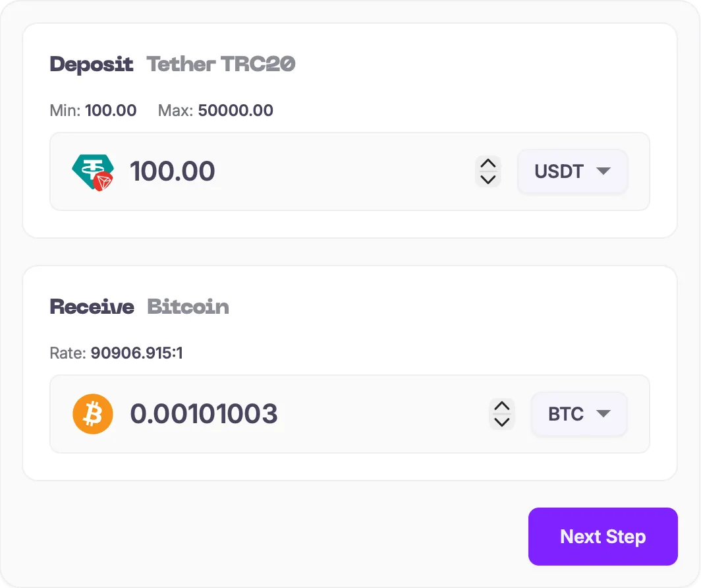Click the USDT dropdown chevron arrow
Viewport: 701px width, 588px height.
click(603, 171)
